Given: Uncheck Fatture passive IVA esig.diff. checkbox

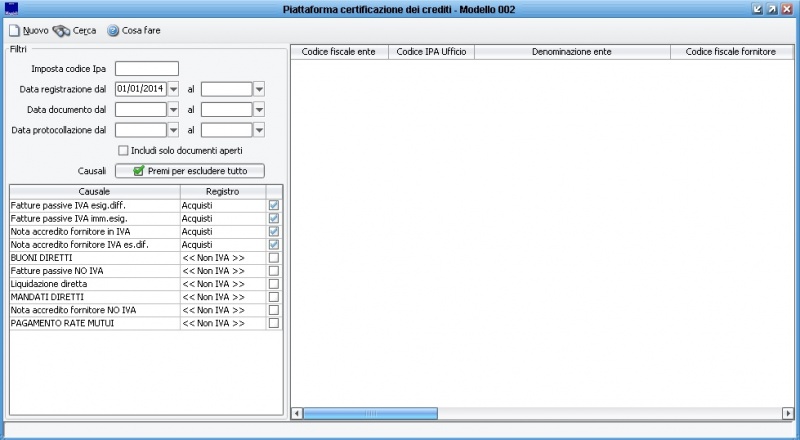Looking at the screenshot, I should click(x=274, y=205).
